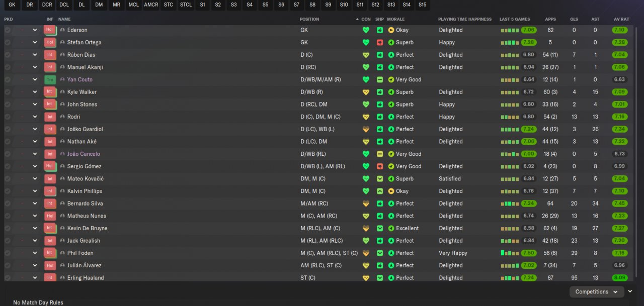Toggle the picked circle for Rodri

(8, 117)
